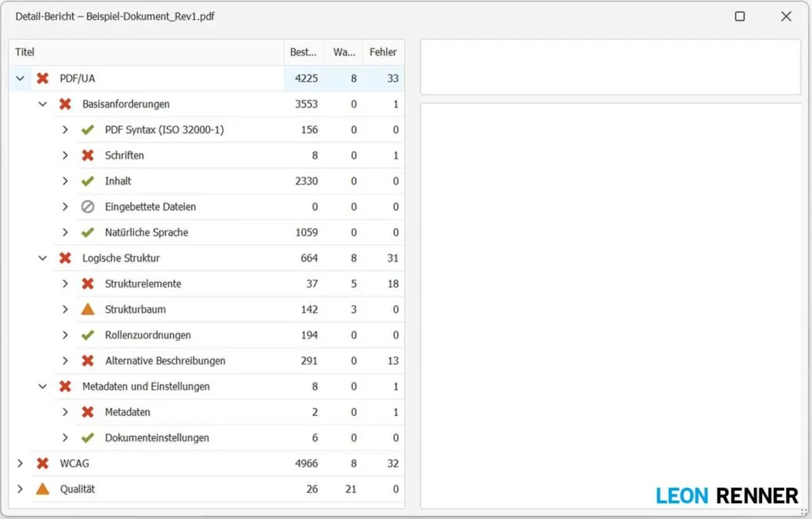Expand the Qualität section chevron

click(x=21, y=489)
